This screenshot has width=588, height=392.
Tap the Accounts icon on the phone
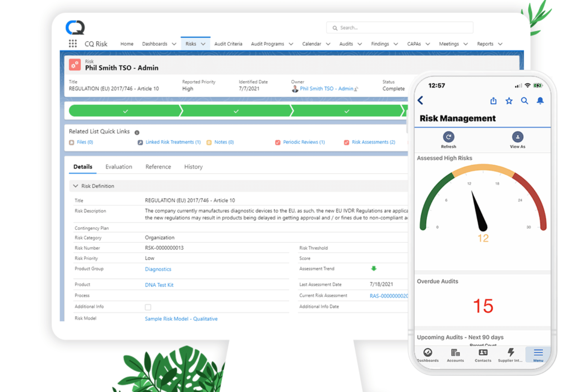455,355
